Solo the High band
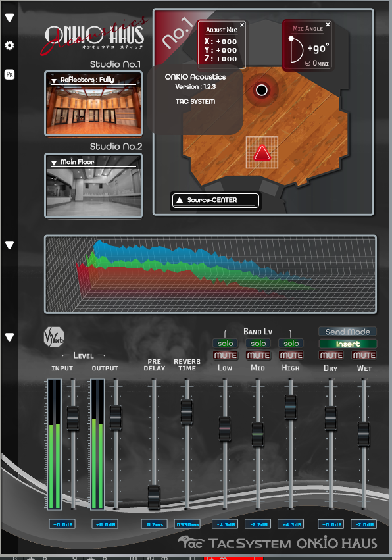 (x=291, y=344)
